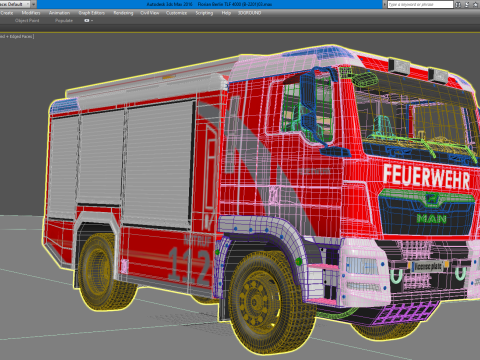Open the Scripting menu
Viewport: 480px width, 360px height.
[204, 13]
